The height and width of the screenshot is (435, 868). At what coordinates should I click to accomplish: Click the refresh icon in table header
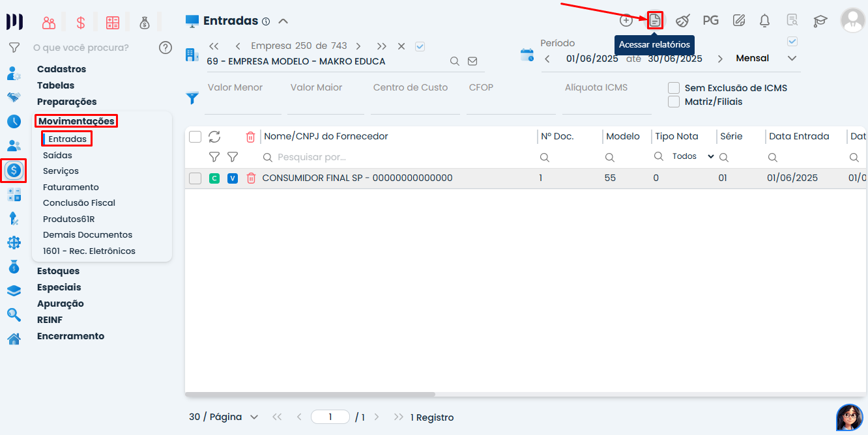tap(214, 137)
